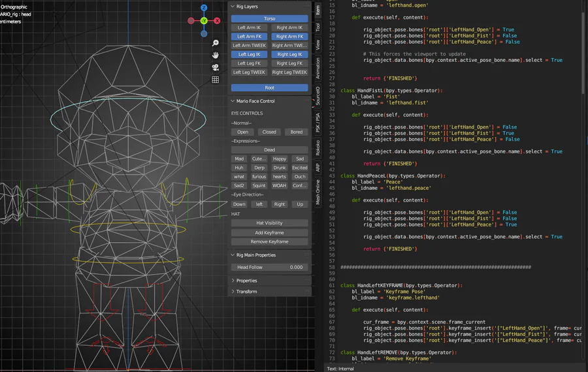Toggle the Left Arm FK layer

(x=249, y=37)
